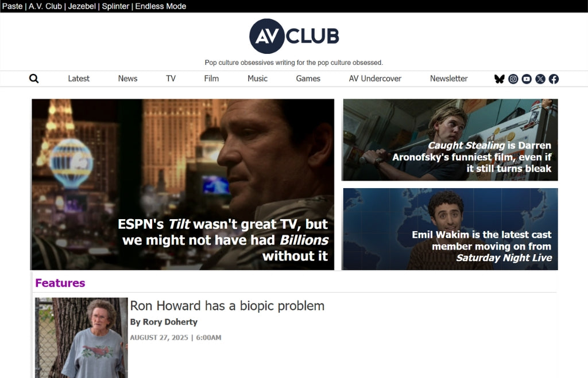This screenshot has height=378, width=588.
Task: Visit Jezebel from the top bar
Action: click(82, 6)
